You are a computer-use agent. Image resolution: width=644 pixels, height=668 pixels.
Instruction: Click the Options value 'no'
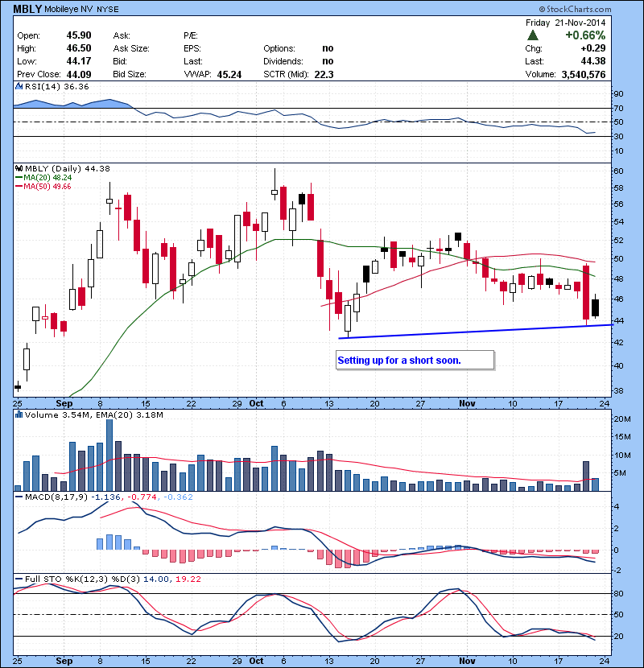328,48
